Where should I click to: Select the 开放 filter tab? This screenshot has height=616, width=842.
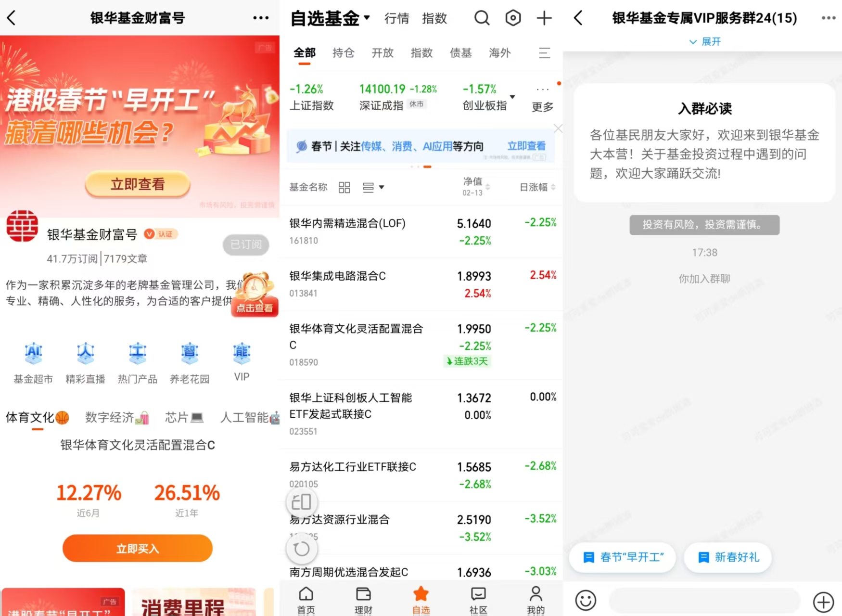[x=383, y=53]
